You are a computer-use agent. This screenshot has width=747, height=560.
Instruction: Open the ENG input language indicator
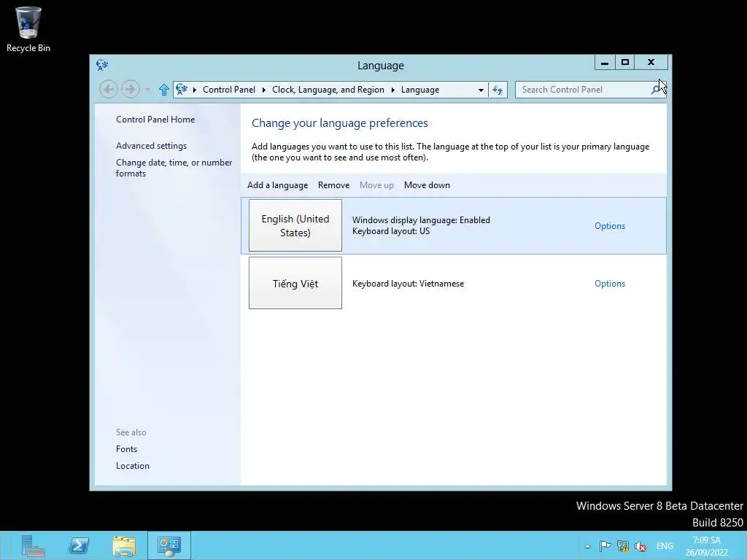(665, 546)
